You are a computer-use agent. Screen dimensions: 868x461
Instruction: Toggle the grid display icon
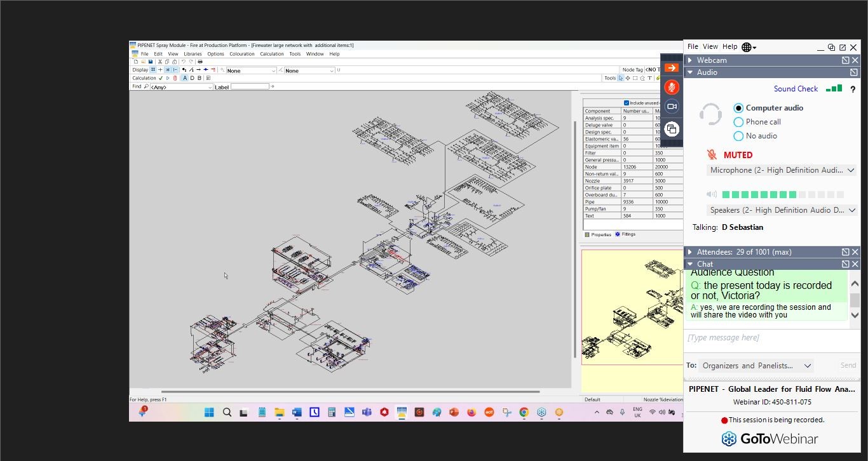pos(153,70)
